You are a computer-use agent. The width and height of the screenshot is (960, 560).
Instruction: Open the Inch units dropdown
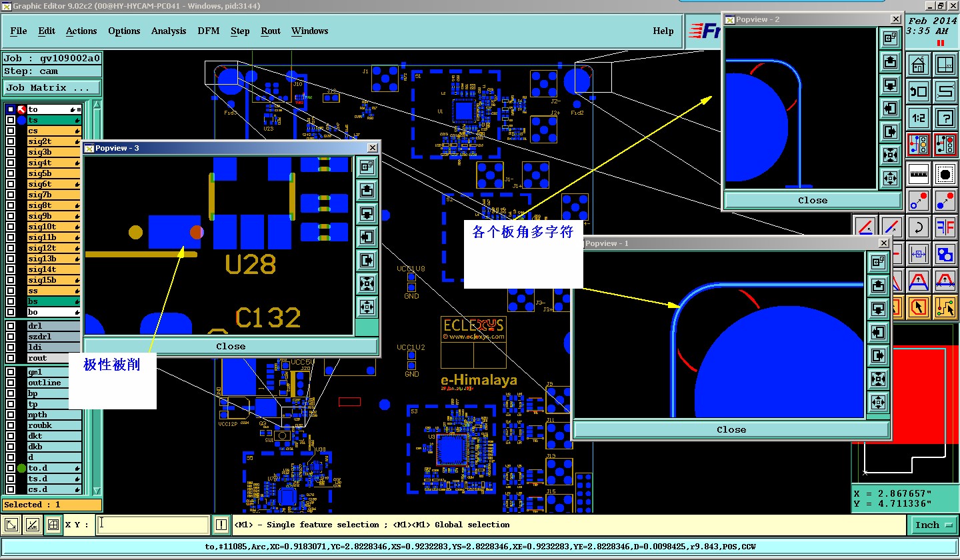(933, 525)
